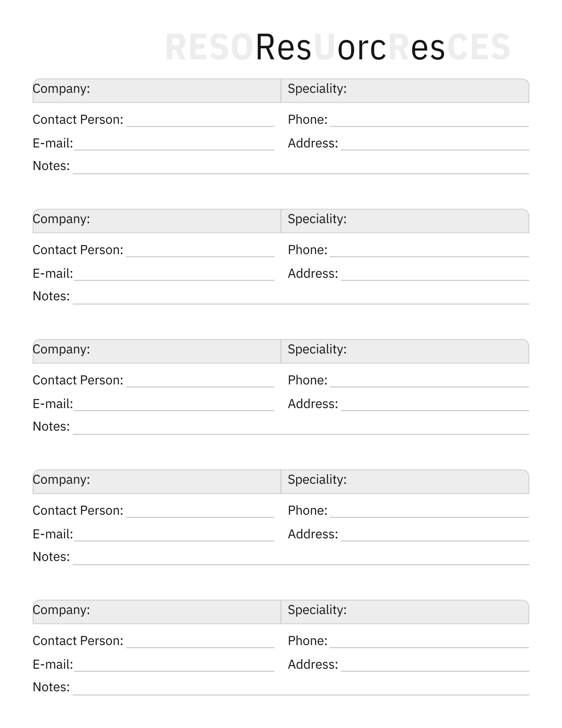Choose the fourth Notes line
The height and width of the screenshot is (728, 562).
[x=300, y=559]
